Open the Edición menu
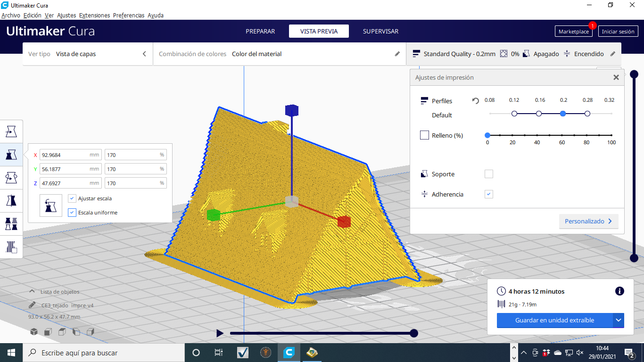This screenshot has height=362, width=644. tap(33, 15)
